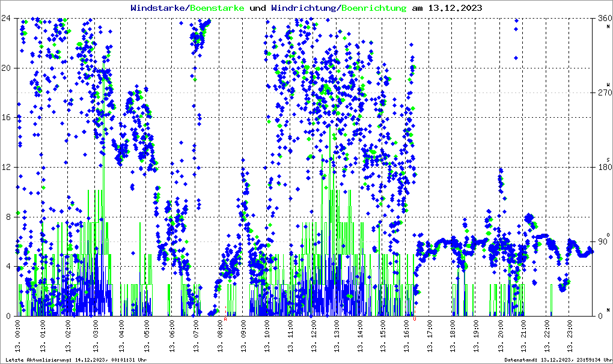The width and height of the screenshot is (613, 364).
Task: Click left axis value 8
Action: click(8, 217)
